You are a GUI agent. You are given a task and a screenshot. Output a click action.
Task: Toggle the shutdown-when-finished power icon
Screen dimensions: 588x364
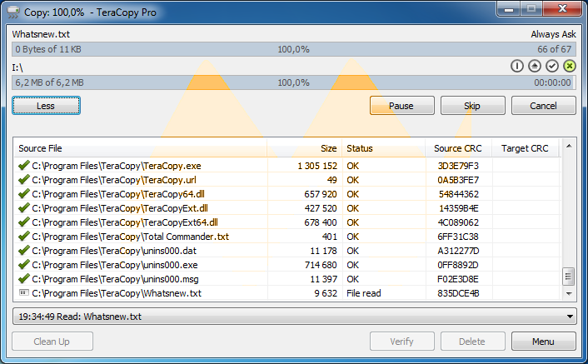point(516,67)
